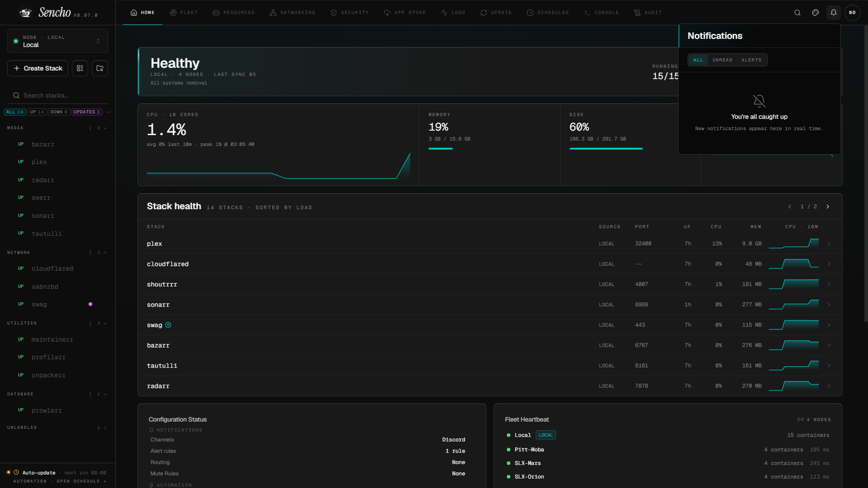This screenshot has width=868, height=488.
Task: Show only UNREAD notifications
Action: (722, 60)
